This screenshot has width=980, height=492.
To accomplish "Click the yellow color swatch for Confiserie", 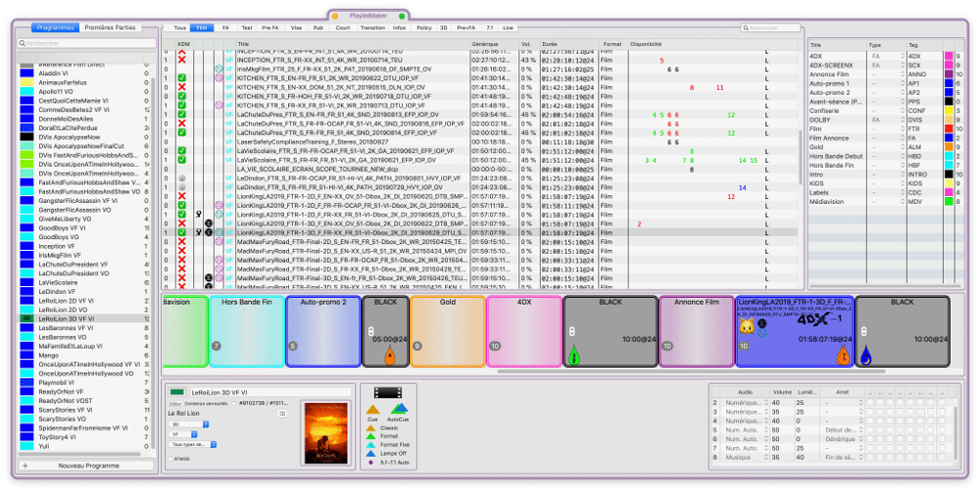I will [949, 111].
